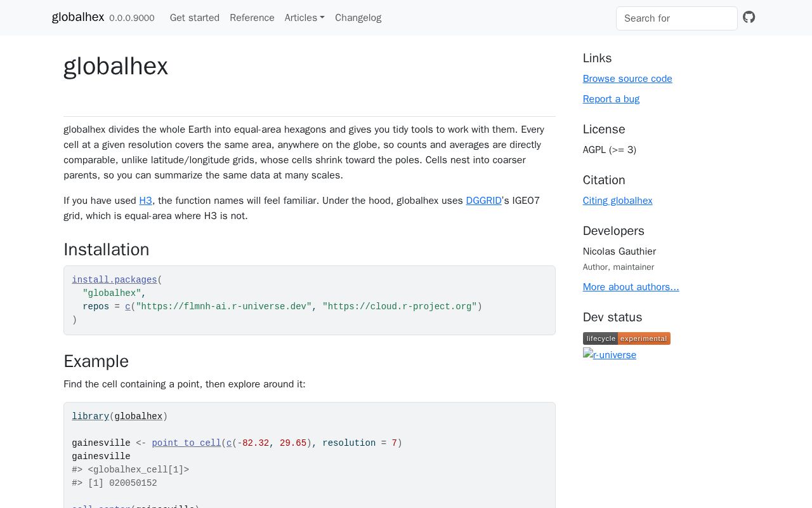Focus the Search for input field
812x508 pixels.
(677, 18)
